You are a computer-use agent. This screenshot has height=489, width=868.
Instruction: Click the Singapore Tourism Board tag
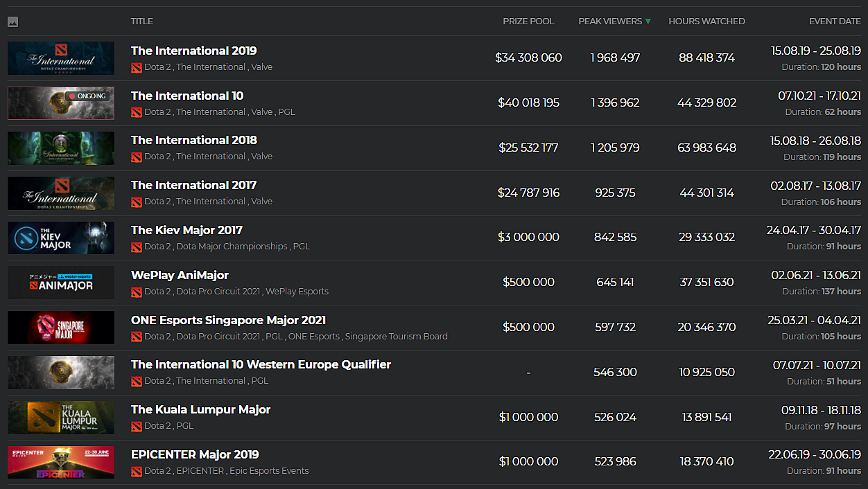pos(396,337)
